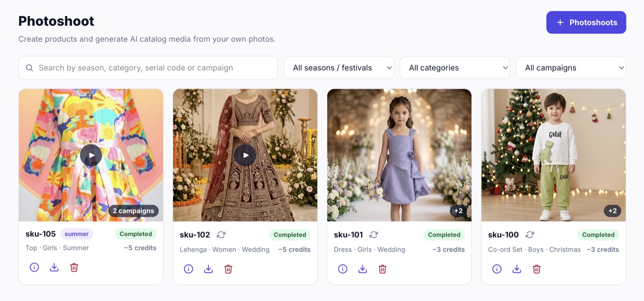
Task: Click refresh icon next to sku-101
Action: click(x=374, y=235)
